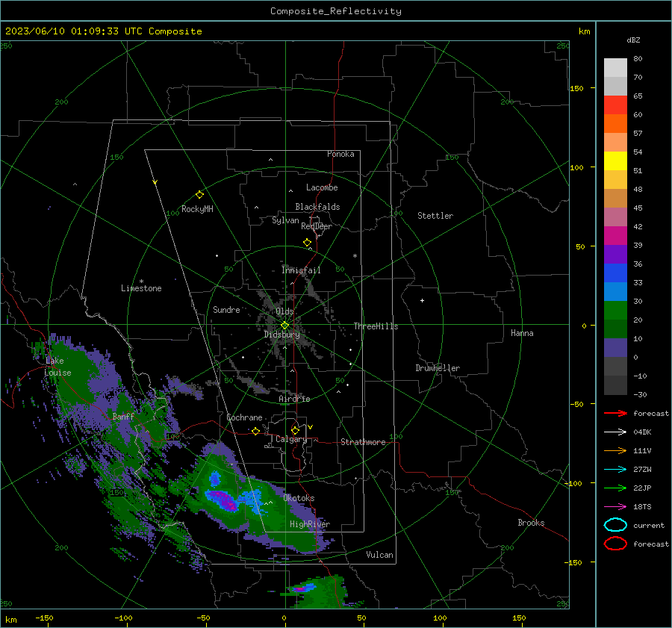The height and width of the screenshot is (628, 672).
Task: Click yellow diamond marker under Cochrane
Action: [x=255, y=431]
